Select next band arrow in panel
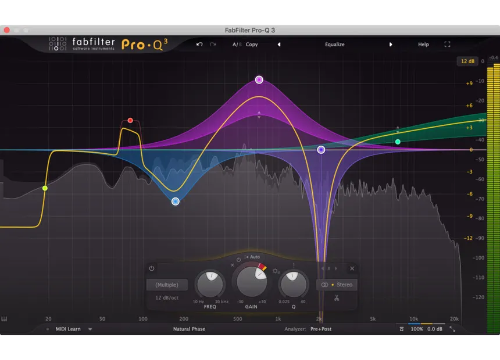 [336, 268]
